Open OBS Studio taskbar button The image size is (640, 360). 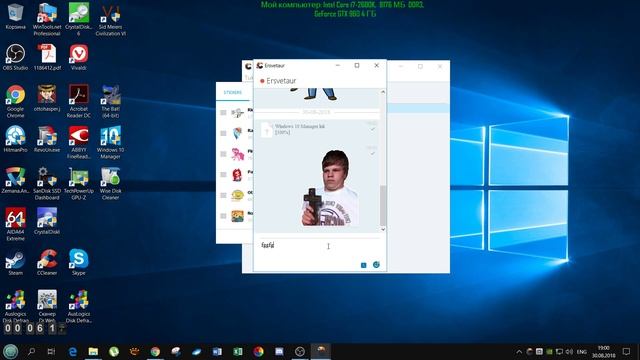pyautogui.click(x=300, y=351)
